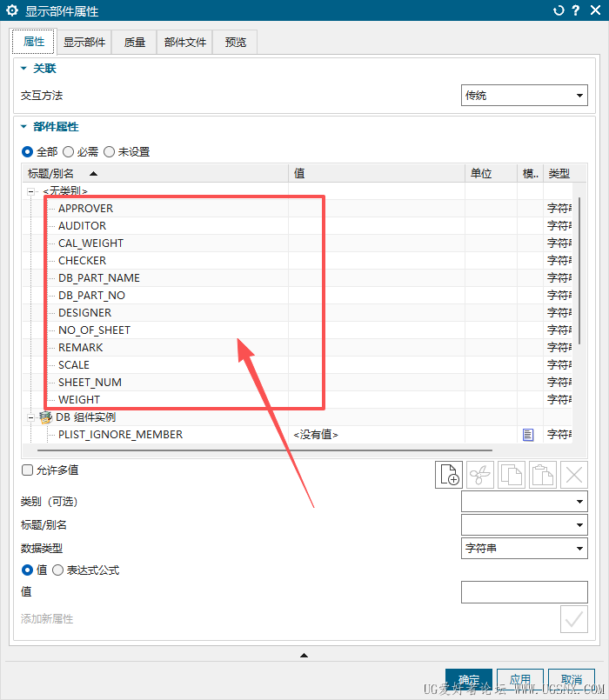Click the paste clipboard icon
Image resolution: width=609 pixels, height=700 pixels.
tap(542, 475)
